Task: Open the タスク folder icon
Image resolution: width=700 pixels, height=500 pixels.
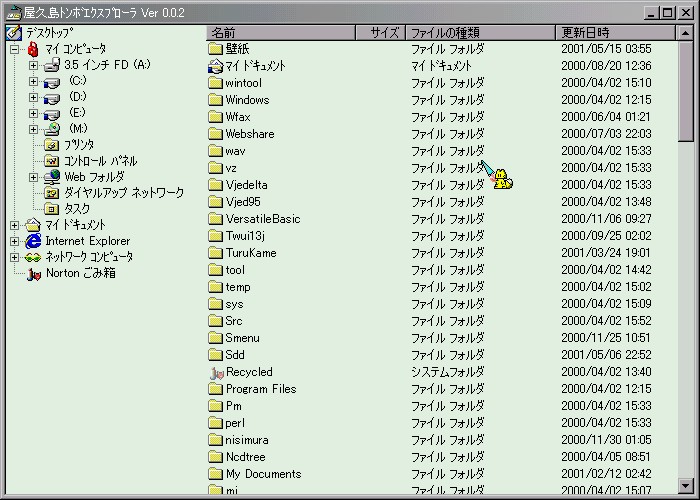Action: [52, 209]
